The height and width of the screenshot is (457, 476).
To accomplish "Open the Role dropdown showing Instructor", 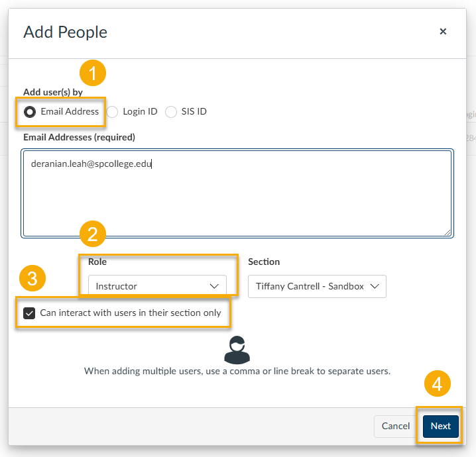I will 157,286.
